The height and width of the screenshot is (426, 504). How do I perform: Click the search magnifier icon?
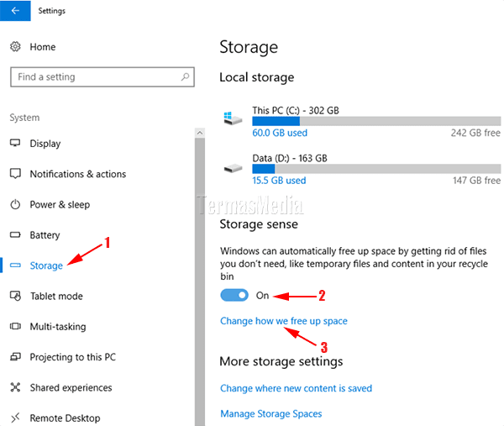pos(185,76)
